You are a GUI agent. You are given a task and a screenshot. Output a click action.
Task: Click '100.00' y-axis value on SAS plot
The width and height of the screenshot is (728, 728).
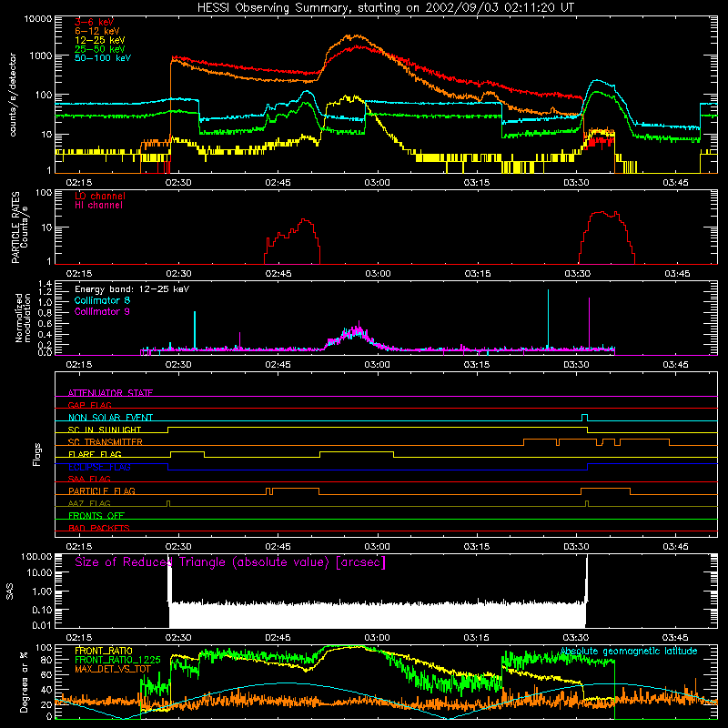pos(36,557)
